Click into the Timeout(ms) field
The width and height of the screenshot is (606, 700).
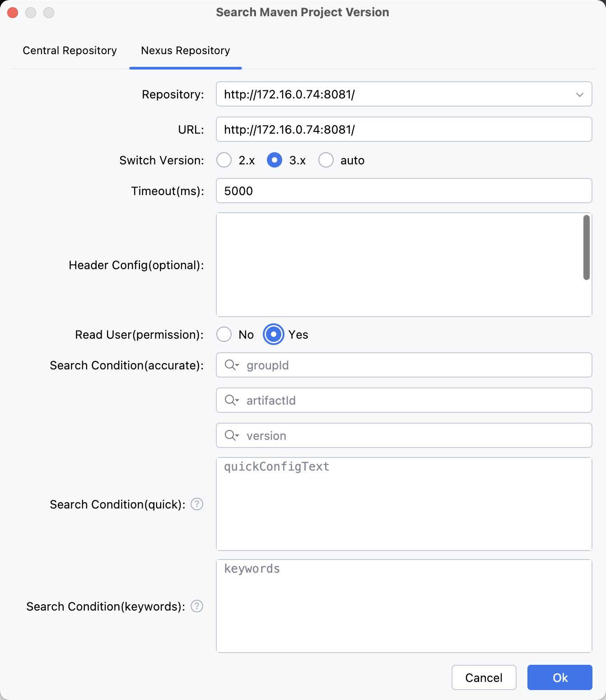(x=404, y=191)
